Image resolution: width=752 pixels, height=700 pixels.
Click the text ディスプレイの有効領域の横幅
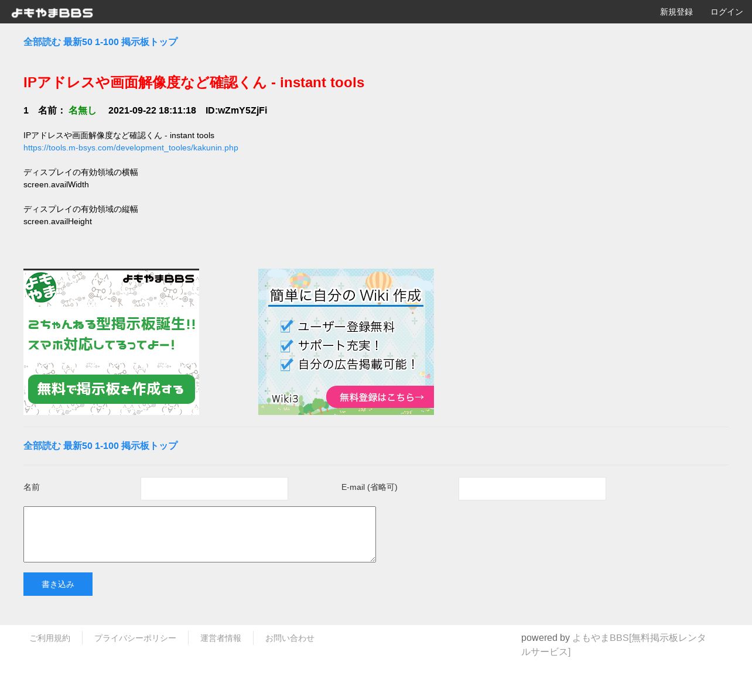pos(81,172)
